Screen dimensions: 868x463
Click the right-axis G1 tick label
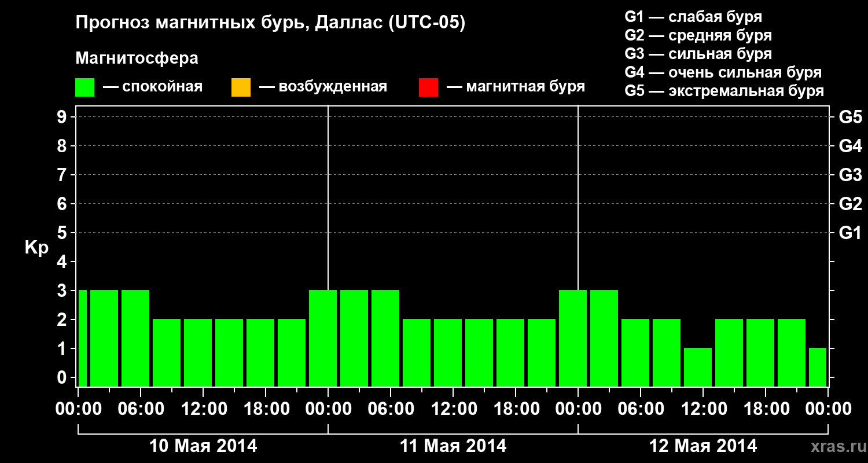coord(850,233)
